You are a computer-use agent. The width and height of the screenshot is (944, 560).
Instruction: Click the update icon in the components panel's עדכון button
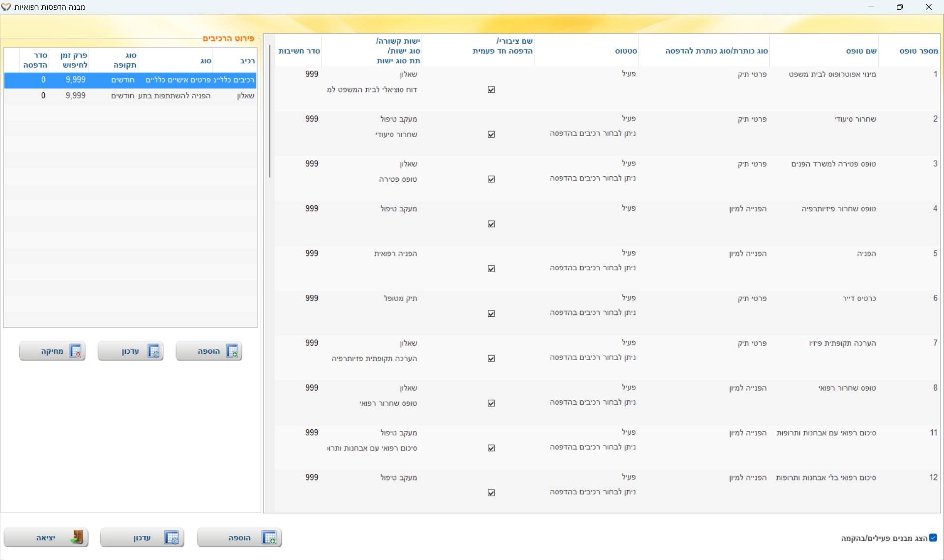pos(154,351)
